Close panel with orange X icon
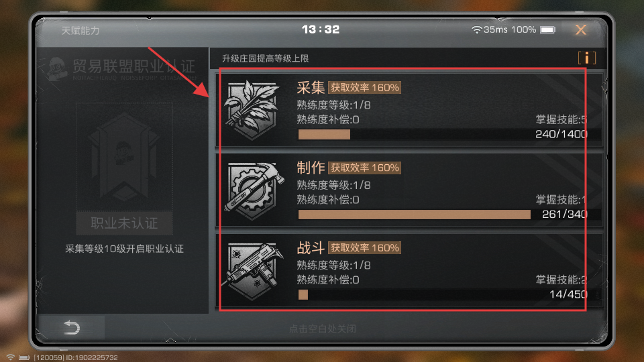The width and height of the screenshot is (644, 362). point(581,29)
